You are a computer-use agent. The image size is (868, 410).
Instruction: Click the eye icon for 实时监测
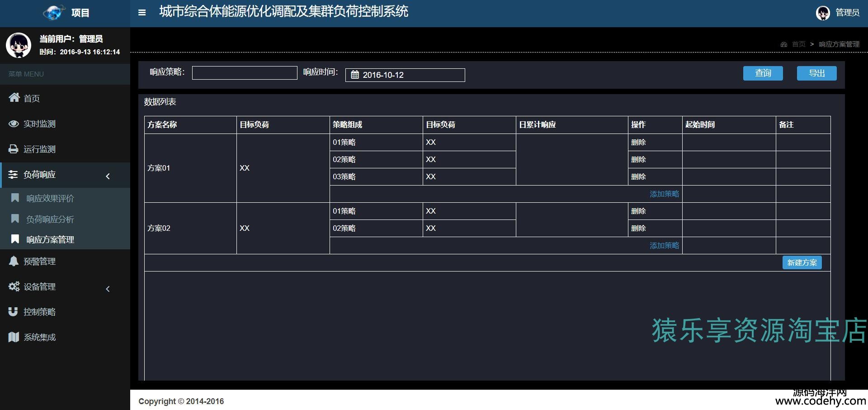[x=14, y=124]
